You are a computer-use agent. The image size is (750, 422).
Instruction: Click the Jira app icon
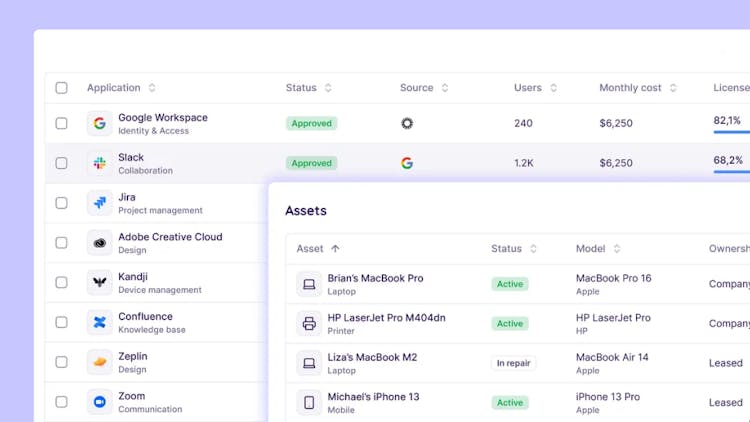(99, 203)
